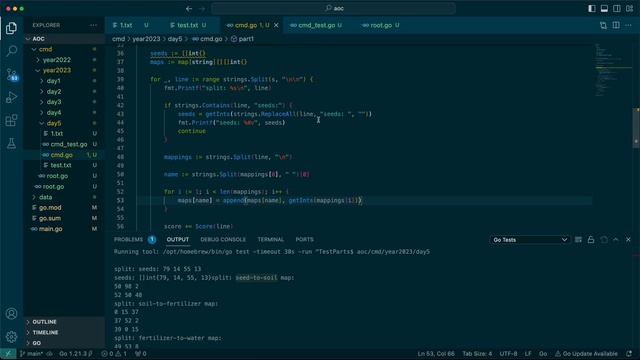Open the Search view in activity bar
The height and width of the screenshot is (360, 640).
coord(11,51)
